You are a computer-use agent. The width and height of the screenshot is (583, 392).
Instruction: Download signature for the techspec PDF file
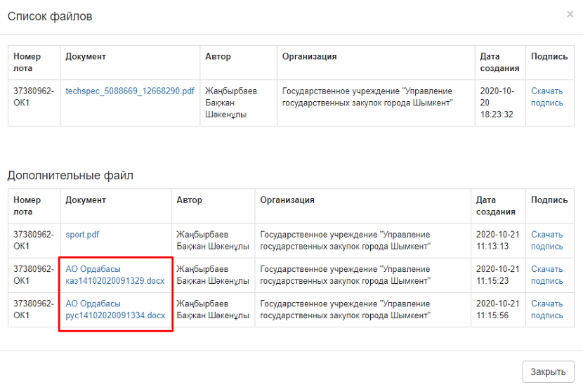(547, 97)
